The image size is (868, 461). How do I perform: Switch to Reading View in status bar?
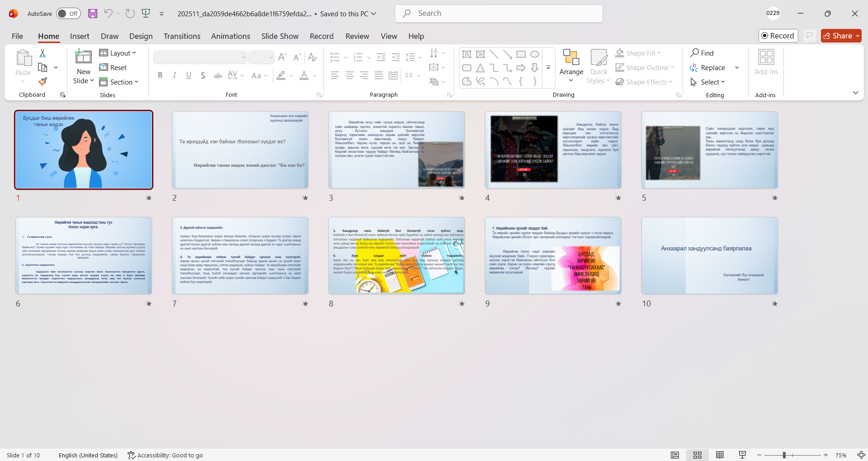720,455
